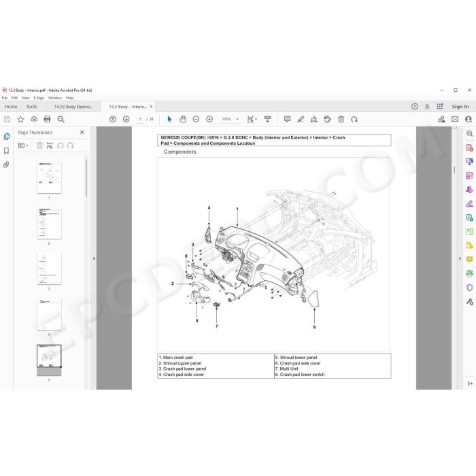Click the Save file icon
Screen dimensions: 476x476
click(x=7, y=119)
